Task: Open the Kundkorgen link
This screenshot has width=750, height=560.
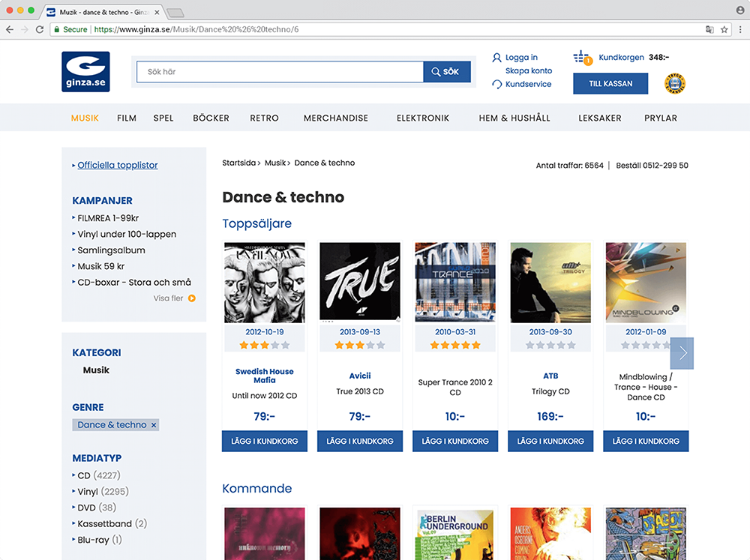Action: click(621, 58)
